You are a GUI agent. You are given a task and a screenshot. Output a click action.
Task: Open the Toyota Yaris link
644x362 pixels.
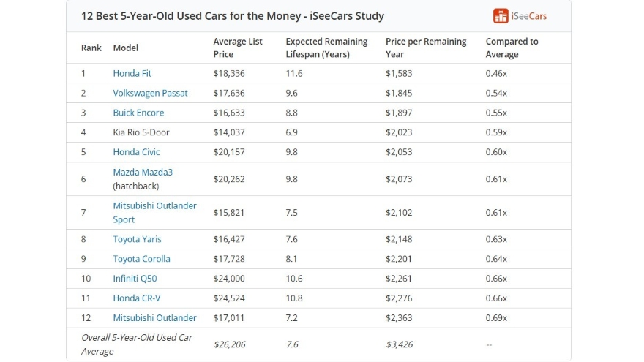point(137,239)
